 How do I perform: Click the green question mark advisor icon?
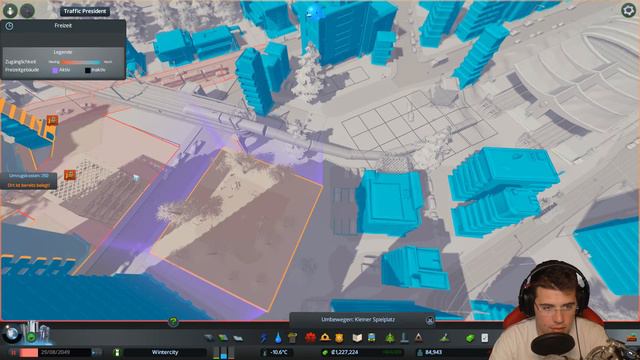click(x=173, y=322)
